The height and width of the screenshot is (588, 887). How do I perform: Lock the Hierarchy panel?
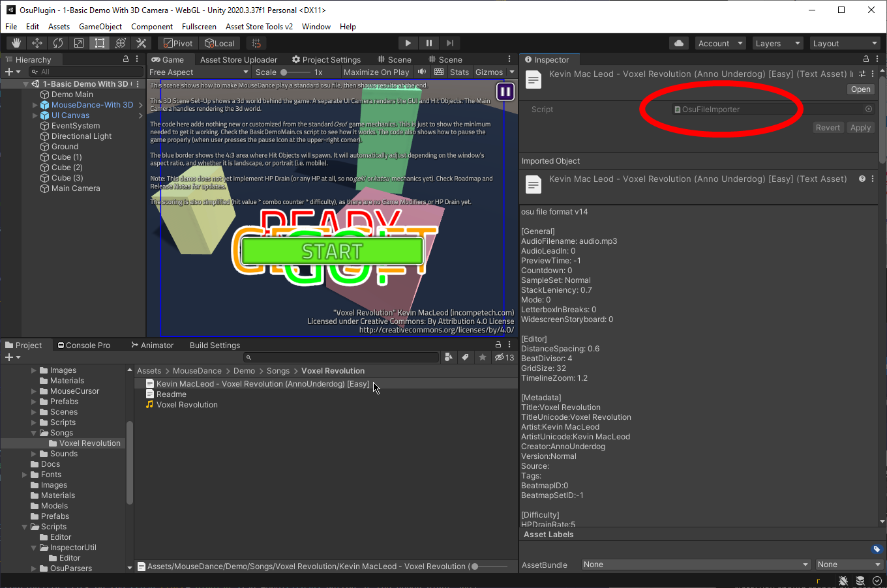[x=126, y=59]
